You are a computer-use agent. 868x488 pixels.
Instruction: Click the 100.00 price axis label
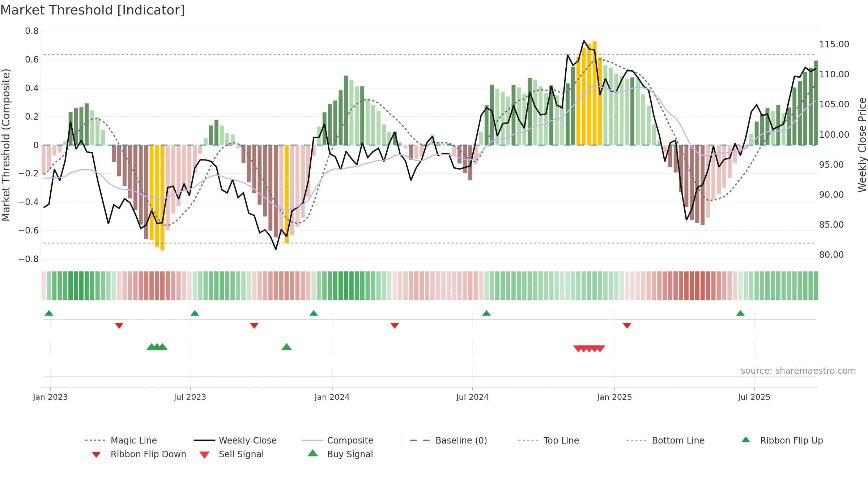(x=834, y=135)
